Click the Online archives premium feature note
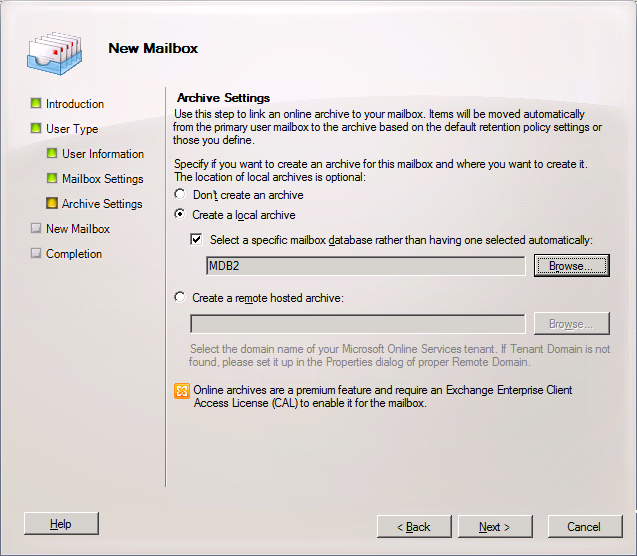 (x=383, y=396)
